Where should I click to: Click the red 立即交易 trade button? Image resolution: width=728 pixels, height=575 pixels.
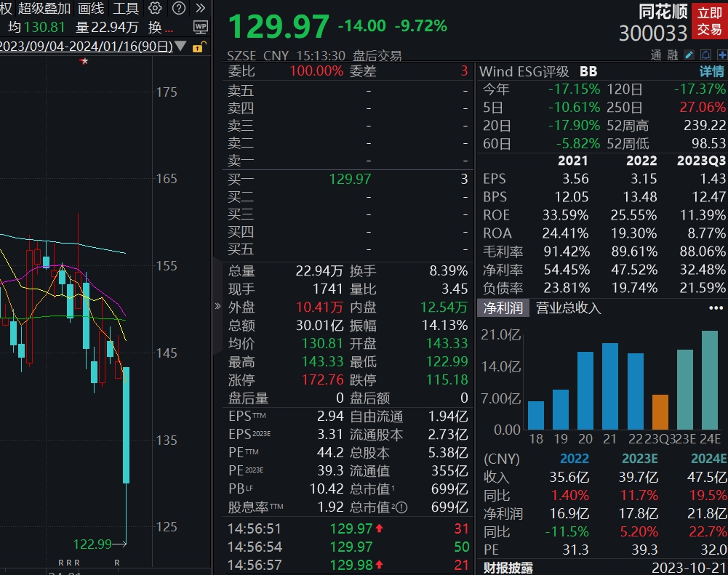(709, 21)
